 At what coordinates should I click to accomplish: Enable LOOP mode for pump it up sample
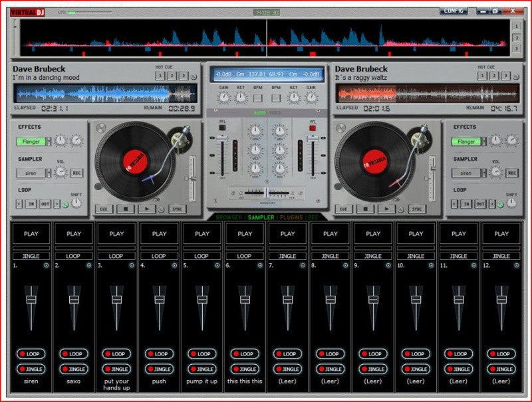point(202,353)
